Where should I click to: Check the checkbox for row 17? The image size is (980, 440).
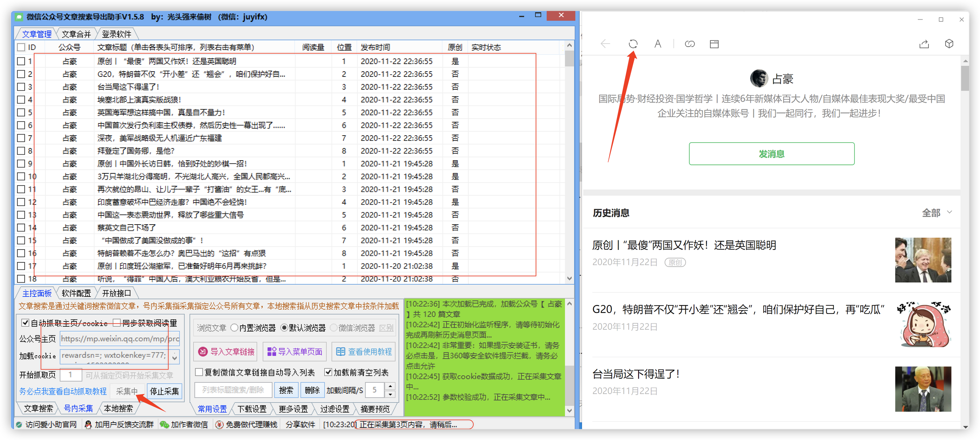pos(21,266)
